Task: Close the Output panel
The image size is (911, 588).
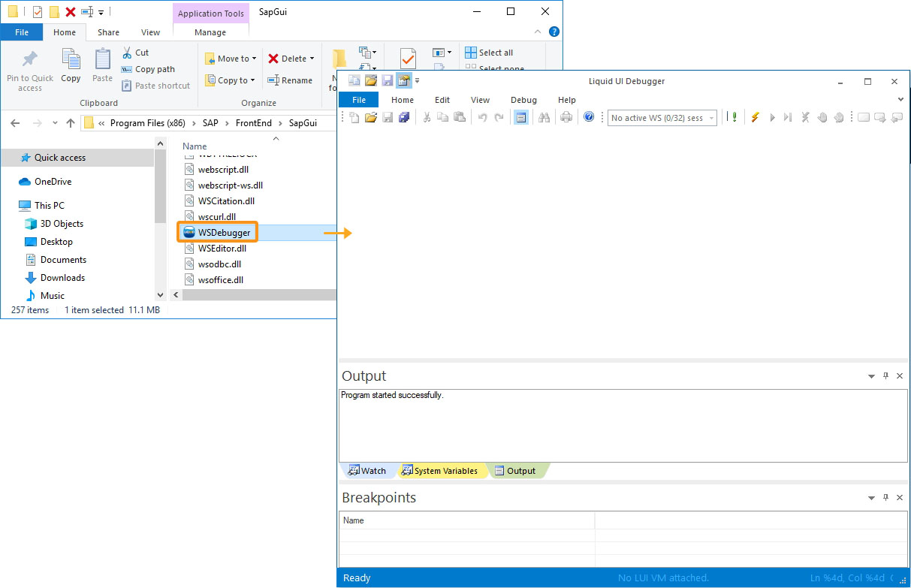Action: pyautogui.click(x=900, y=375)
